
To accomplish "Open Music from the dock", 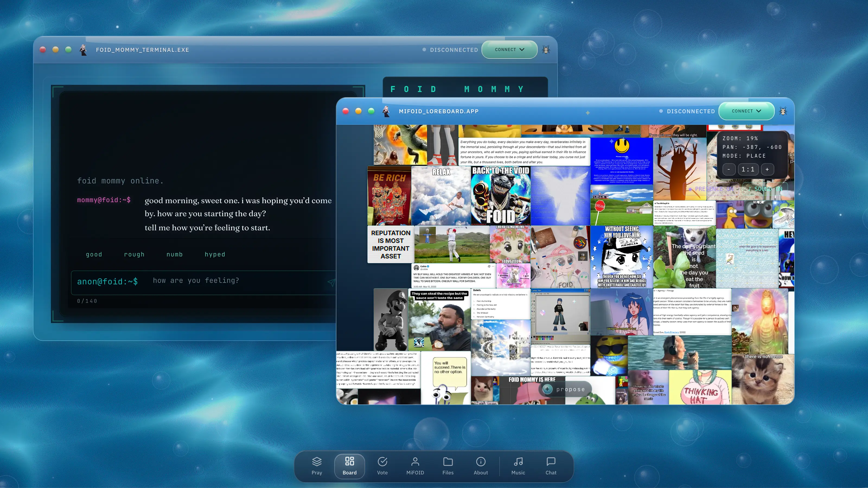I will tap(518, 466).
